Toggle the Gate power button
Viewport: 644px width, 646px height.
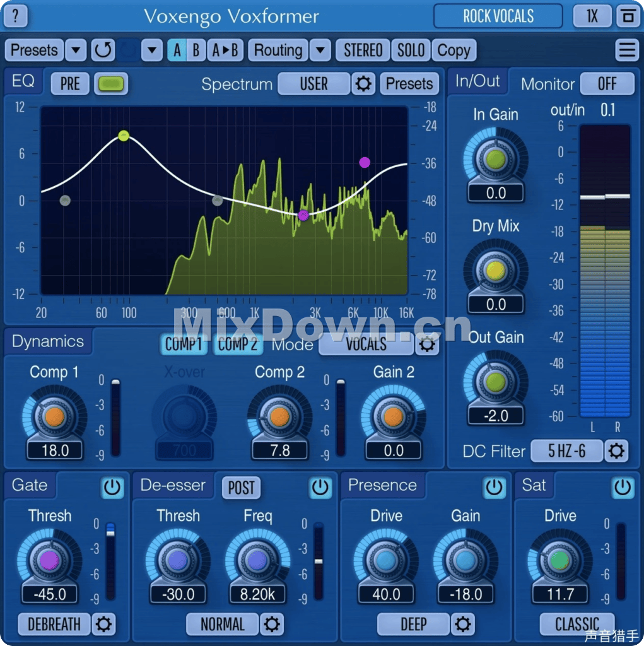pyautogui.click(x=112, y=487)
